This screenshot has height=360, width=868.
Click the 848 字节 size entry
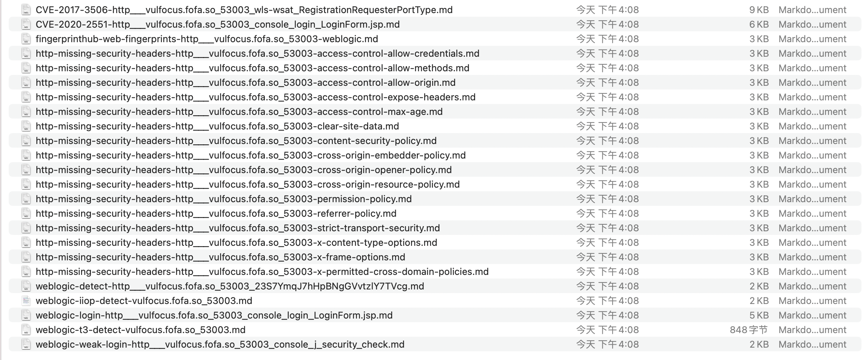click(x=749, y=330)
